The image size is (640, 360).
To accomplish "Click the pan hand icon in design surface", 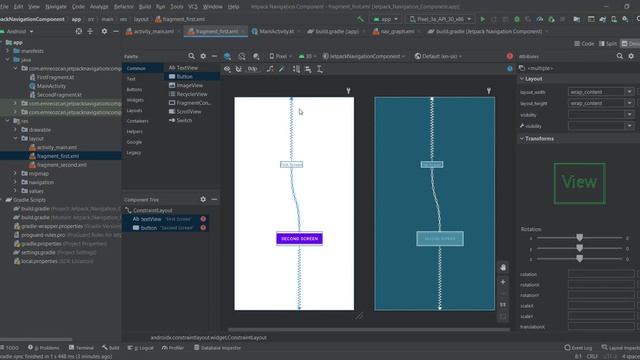I will click(503, 267).
